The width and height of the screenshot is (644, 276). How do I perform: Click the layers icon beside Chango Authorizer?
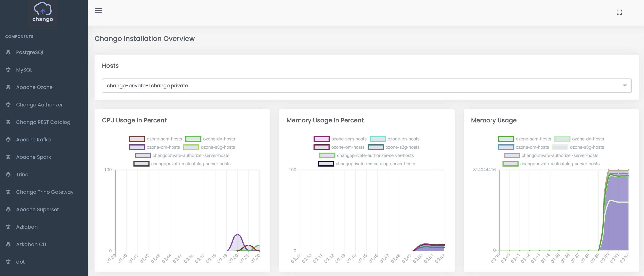click(8, 105)
